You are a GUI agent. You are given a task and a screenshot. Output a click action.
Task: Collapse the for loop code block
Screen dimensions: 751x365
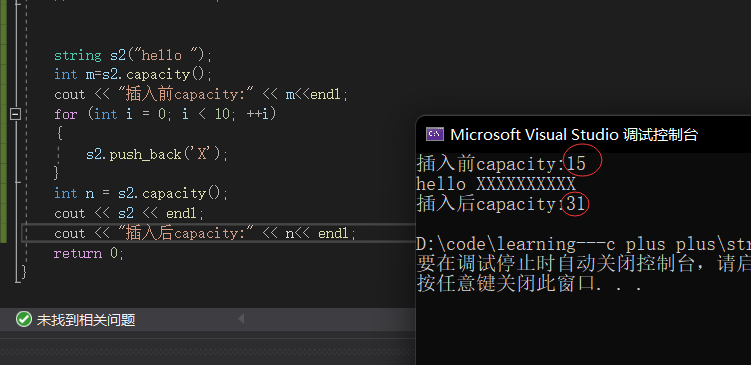click(16, 114)
